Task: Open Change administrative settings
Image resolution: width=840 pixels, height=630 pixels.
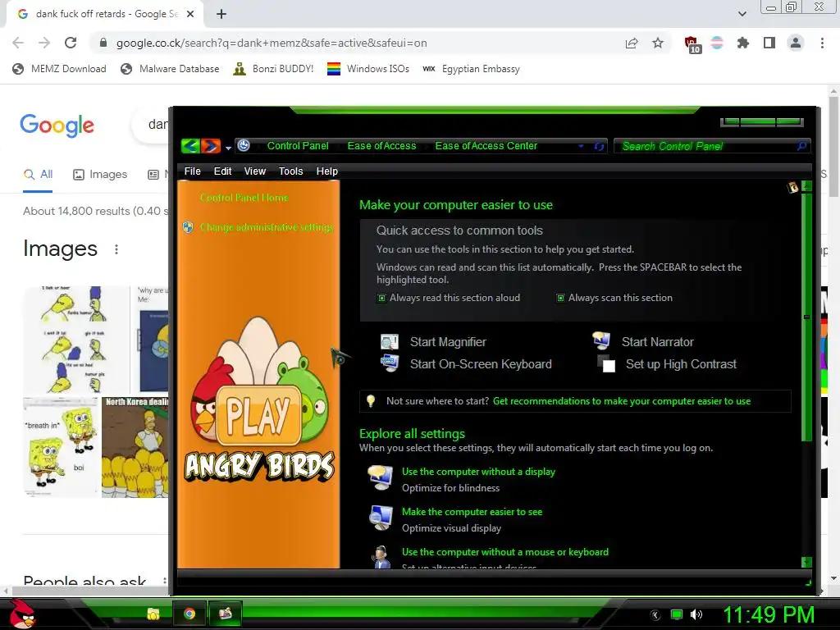Action: tap(267, 227)
